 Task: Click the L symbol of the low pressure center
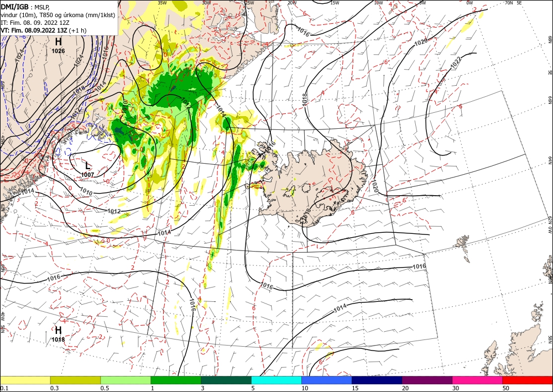(87, 166)
